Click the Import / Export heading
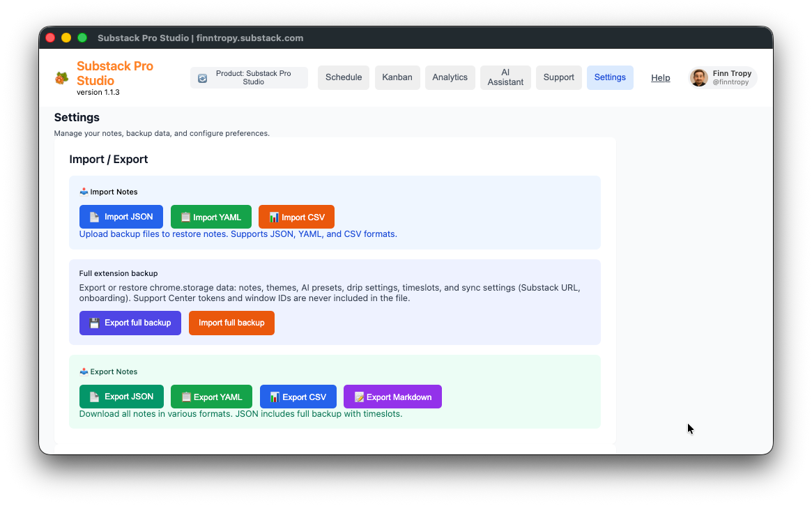 [108, 159]
